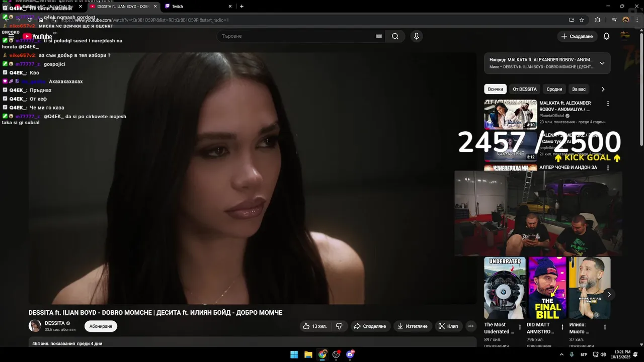Show hidden system tray icons
Image resolution: width=644 pixels, height=362 pixels.
click(x=561, y=354)
